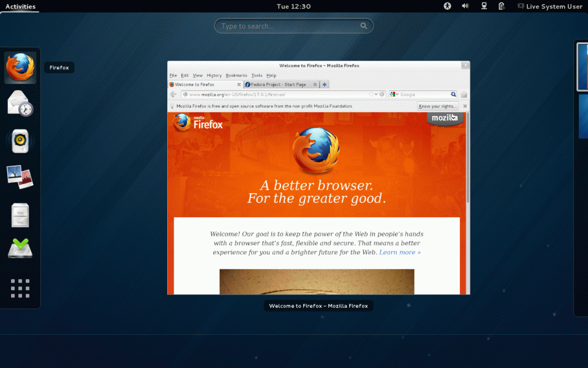Viewport: 588px width, 368px height.
Task: Dismiss the Mozilla info notification bar
Action: [465, 106]
